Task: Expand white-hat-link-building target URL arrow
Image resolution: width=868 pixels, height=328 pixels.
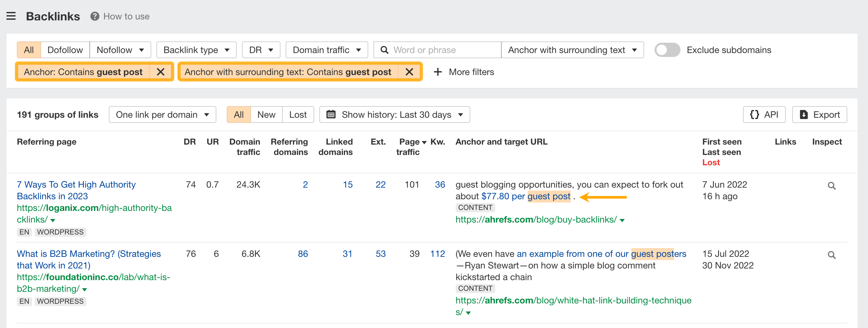Action: [x=468, y=313]
